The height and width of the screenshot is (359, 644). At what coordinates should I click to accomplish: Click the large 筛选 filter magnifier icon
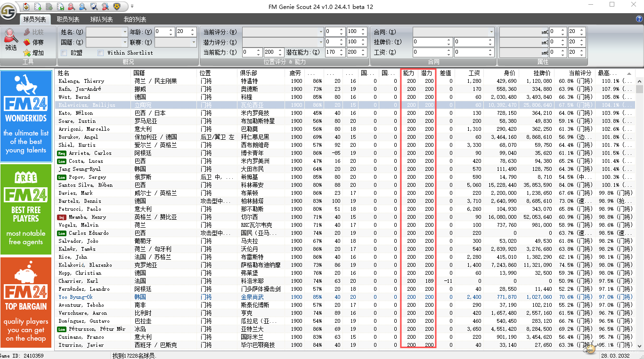point(11,40)
